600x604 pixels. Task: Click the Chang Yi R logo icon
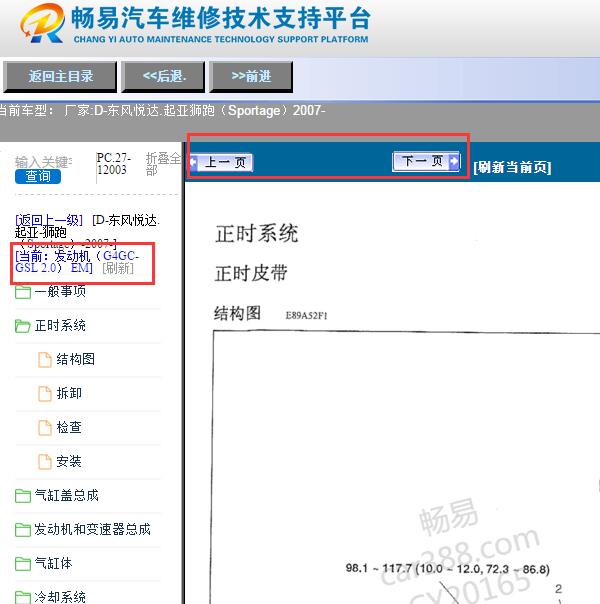tap(42, 23)
